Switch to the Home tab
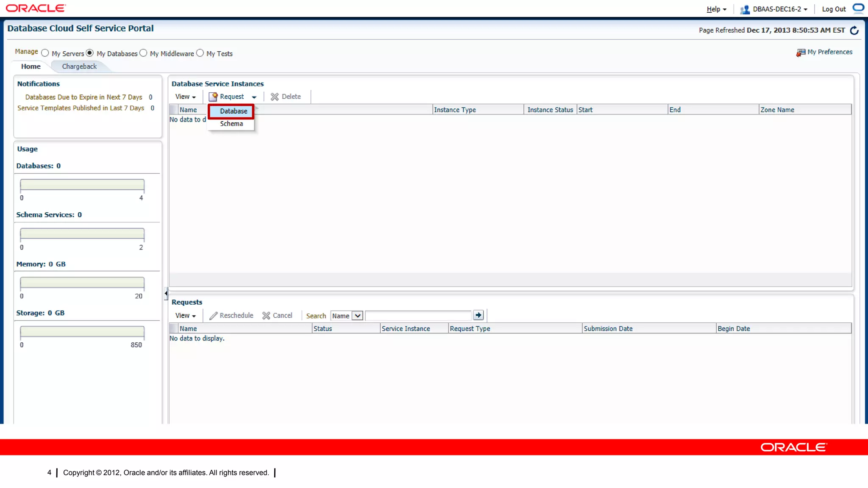Screen dimensions: 868x488 (x=31, y=67)
